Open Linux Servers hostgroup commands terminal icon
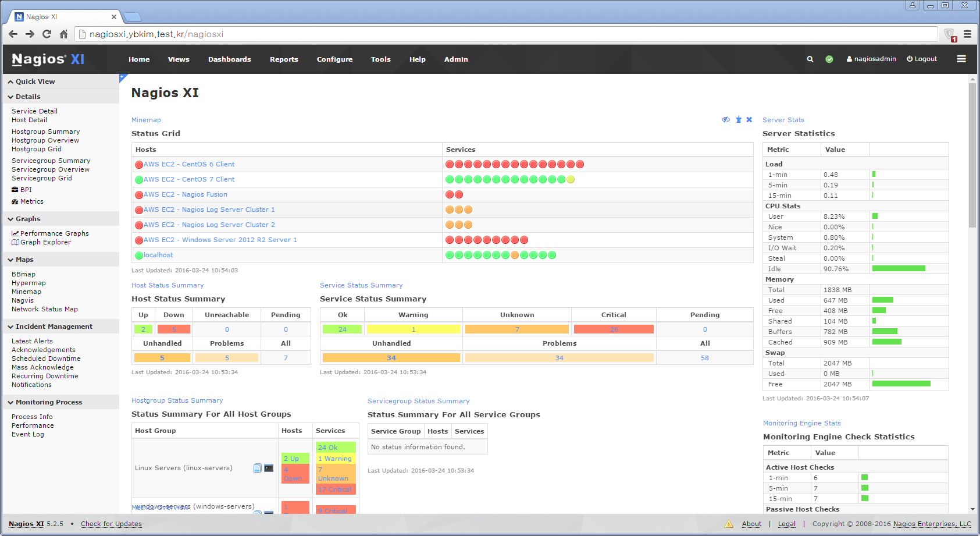 pyautogui.click(x=269, y=468)
